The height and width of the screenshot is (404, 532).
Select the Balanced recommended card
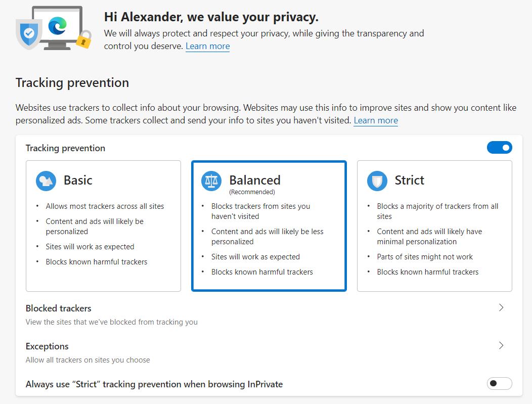pos(269,226)
